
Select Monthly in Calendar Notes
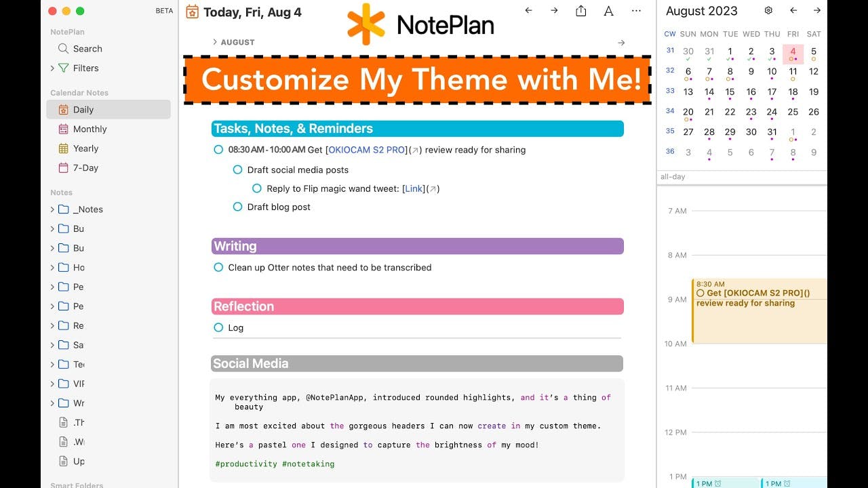(108, 129)
